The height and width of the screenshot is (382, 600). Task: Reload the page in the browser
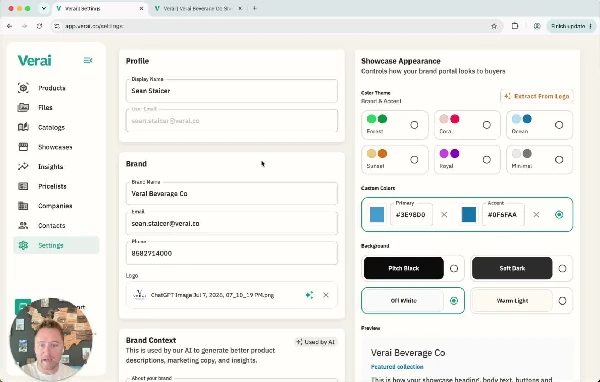39,26
